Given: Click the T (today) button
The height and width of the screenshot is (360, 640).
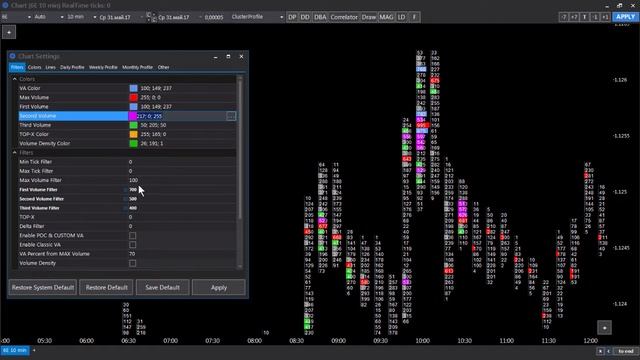Looking at the screenshot, I should pyautogui.click(x=584, y=17).
